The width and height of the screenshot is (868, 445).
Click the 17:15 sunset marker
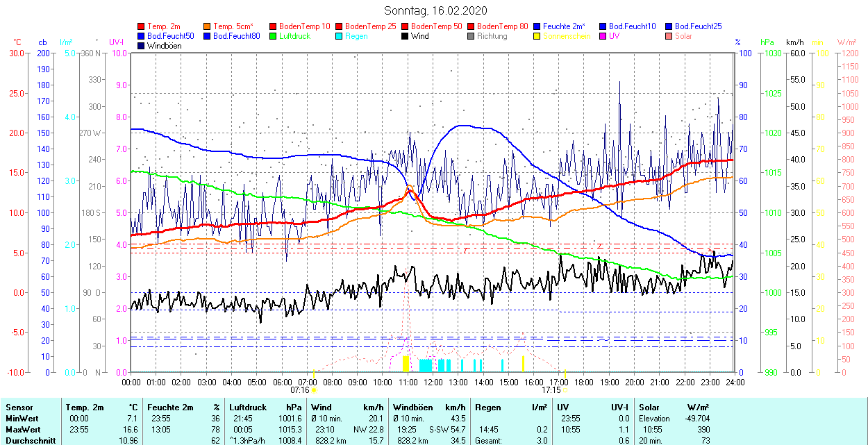click(x=551, y=390)
